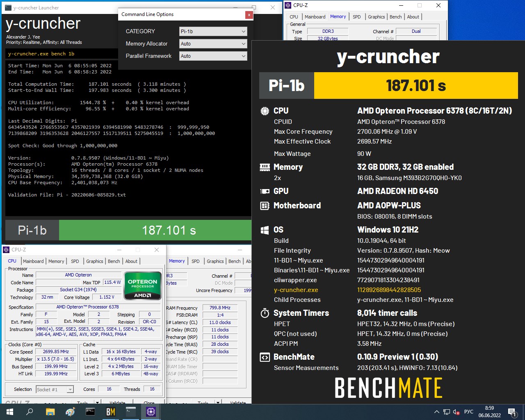The image size is (525, 420).
Task: Click the green Pi-1b 187.101 s result bar
Action: click(128, 230)
